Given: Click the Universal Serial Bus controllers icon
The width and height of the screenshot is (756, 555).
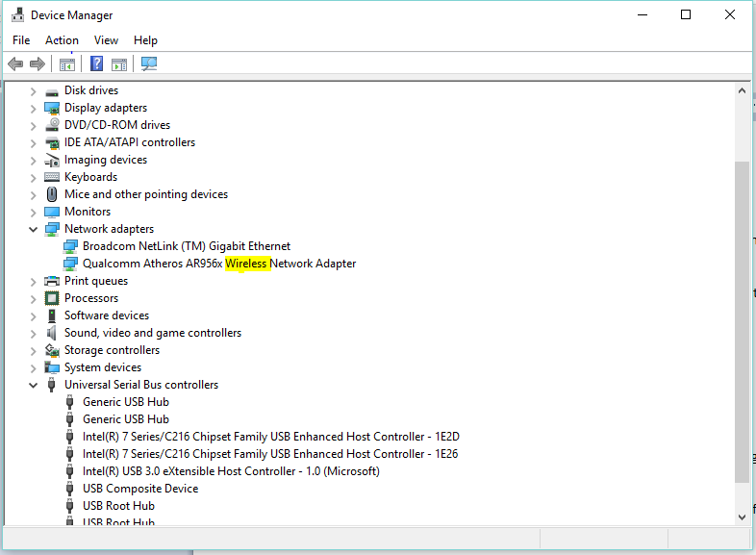Looking at the screenshot, I should [x=52, y=385].
